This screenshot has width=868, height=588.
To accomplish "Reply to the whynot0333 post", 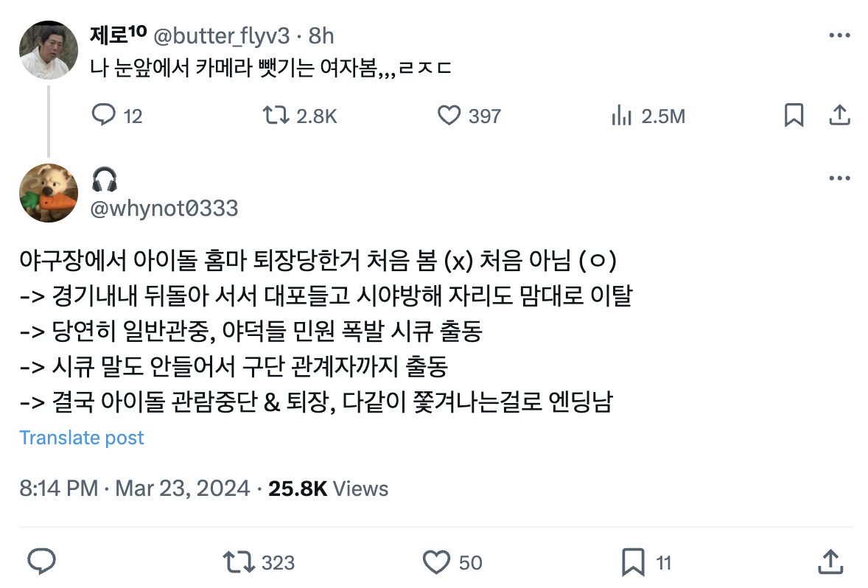I will 42,562.
